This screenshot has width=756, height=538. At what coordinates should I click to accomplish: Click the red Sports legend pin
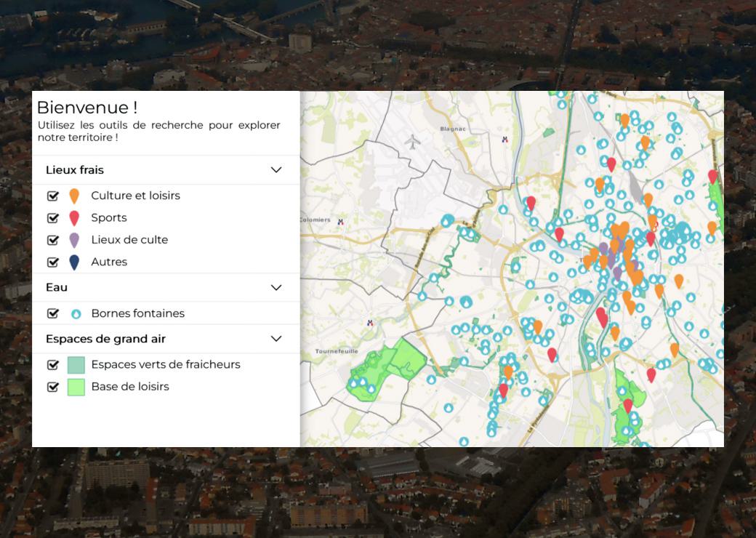click(74, 218)
